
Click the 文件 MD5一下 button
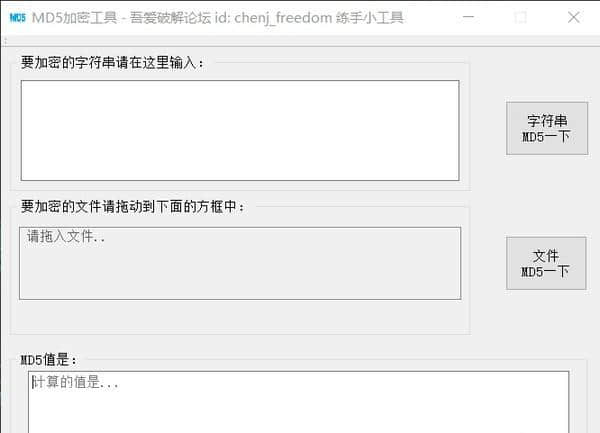pos(546,264)
